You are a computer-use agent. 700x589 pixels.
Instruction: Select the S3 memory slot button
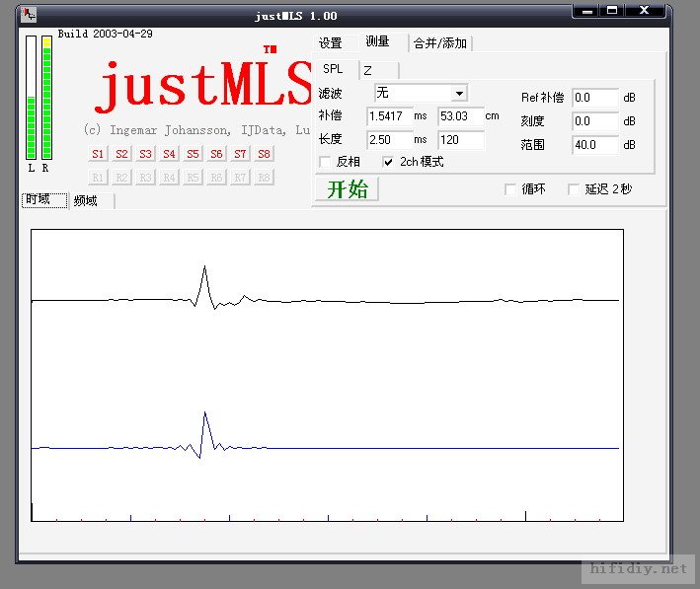pos(145,154)
